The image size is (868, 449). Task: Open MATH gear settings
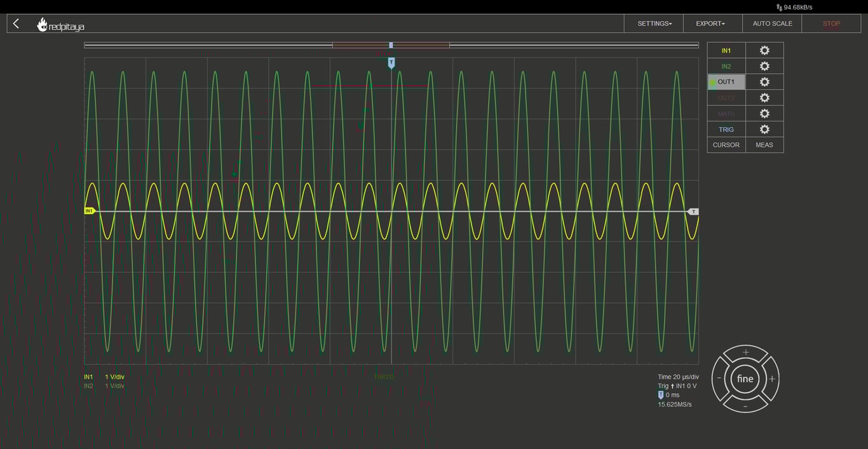pos(764,114)
